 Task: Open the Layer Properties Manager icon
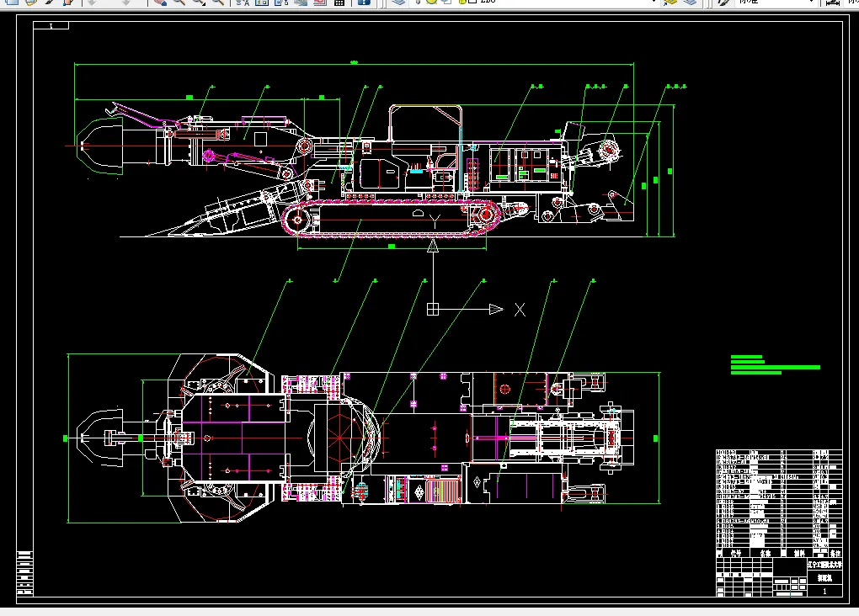398,3
